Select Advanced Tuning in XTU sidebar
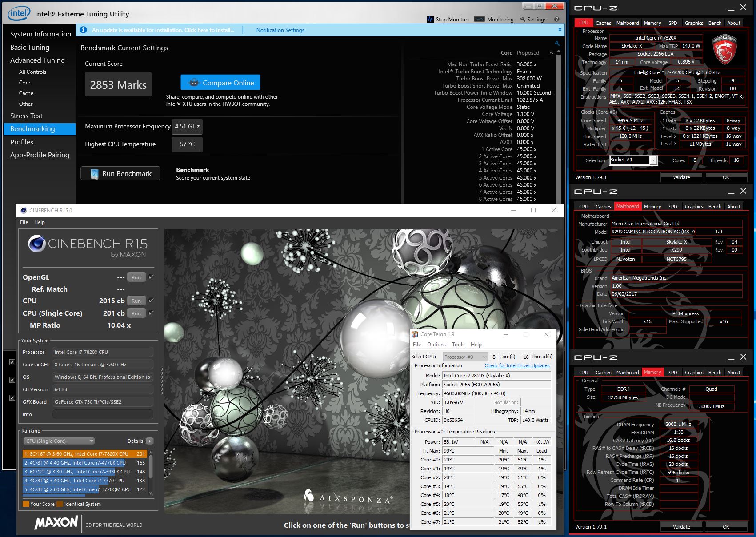The height and width of the screenshot is (537, 756). [x=37, y=60]
